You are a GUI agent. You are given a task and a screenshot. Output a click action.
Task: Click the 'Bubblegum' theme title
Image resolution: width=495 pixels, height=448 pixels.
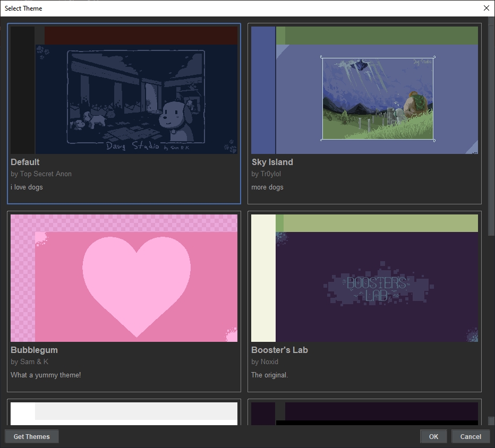(34, 350)
